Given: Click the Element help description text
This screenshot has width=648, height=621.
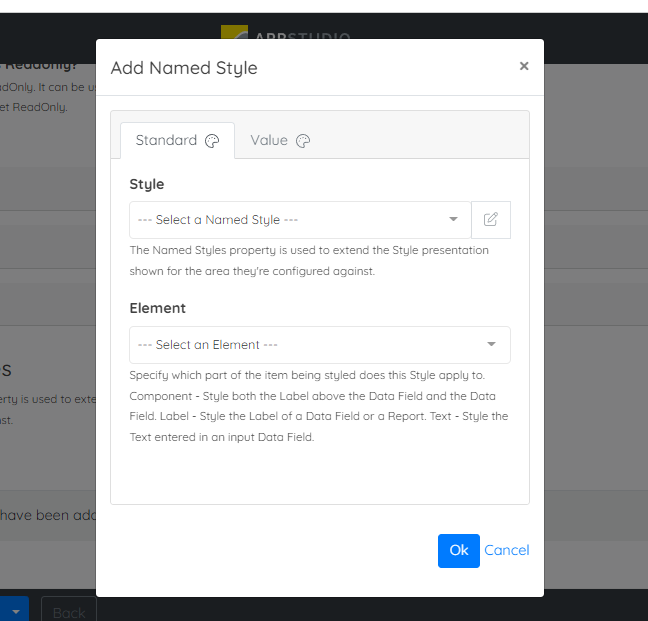Looking at the screenshot, I should coord(319,406).
